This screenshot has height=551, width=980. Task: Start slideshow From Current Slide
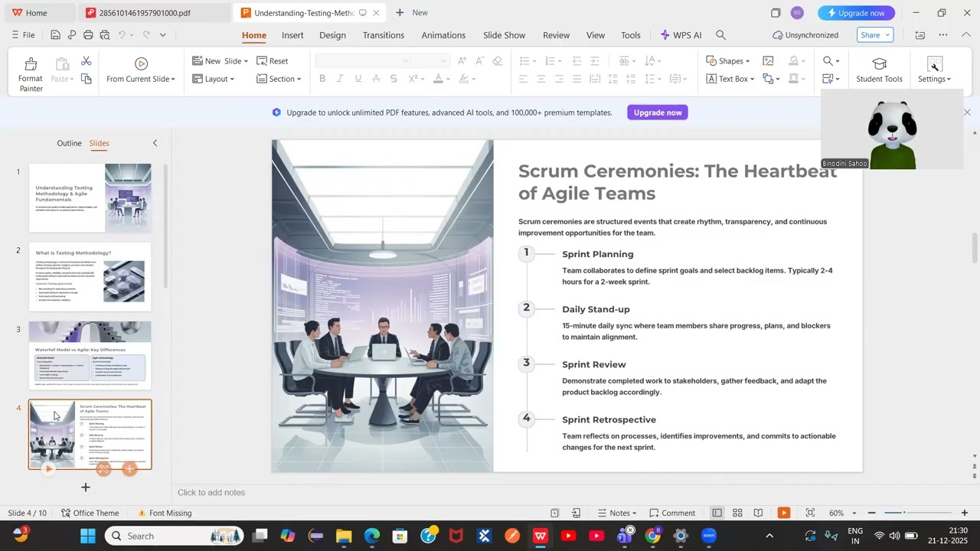(141, 70)
